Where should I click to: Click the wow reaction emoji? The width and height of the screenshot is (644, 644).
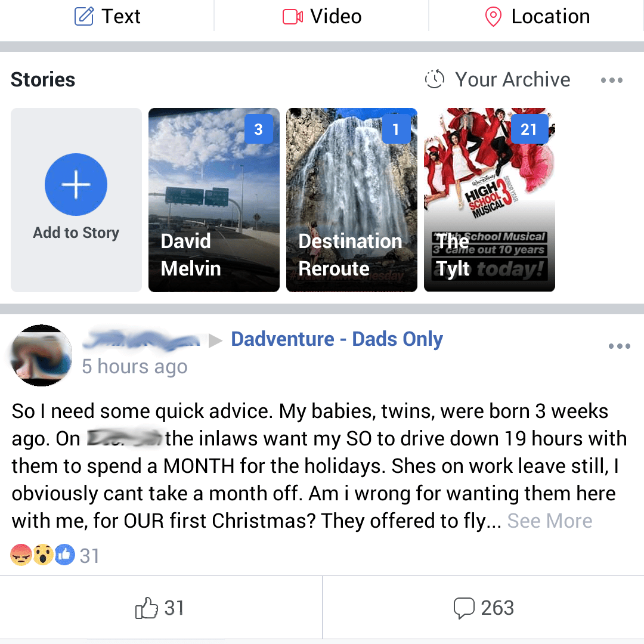[43, 556]
